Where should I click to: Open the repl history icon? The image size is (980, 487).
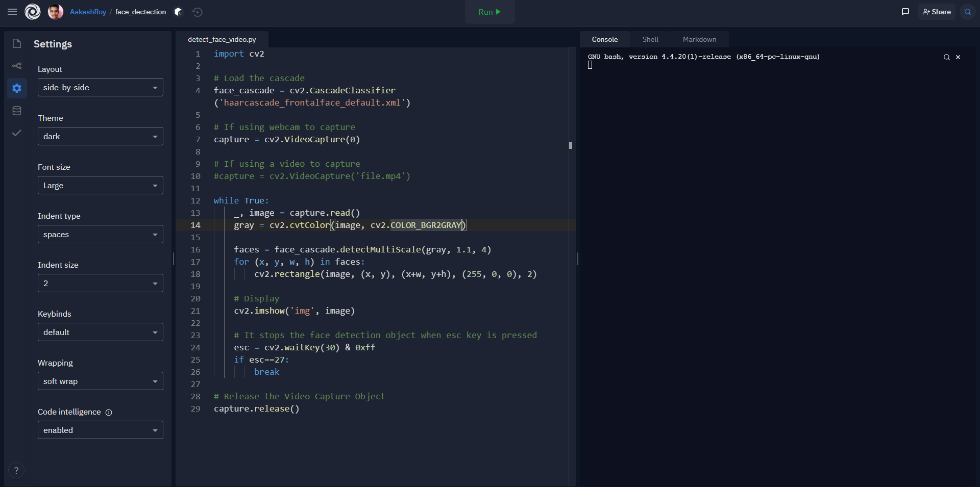click(x=198, y=12)
